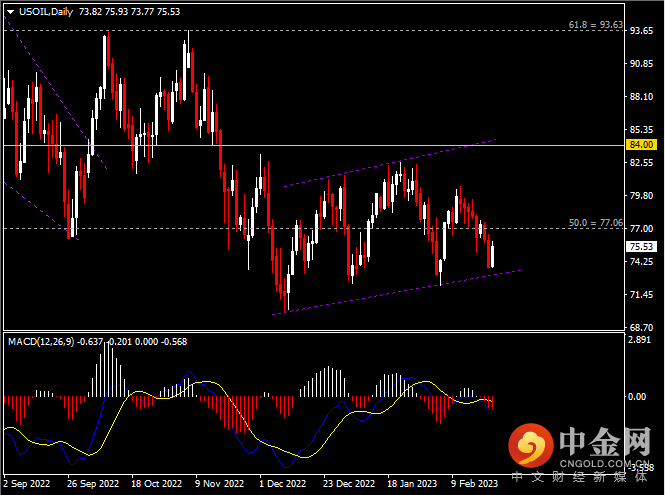Click the 18 Jan 2023 date label
This screenshot has height=495, width=665.
pyautogui.click(x=409, y=483)
